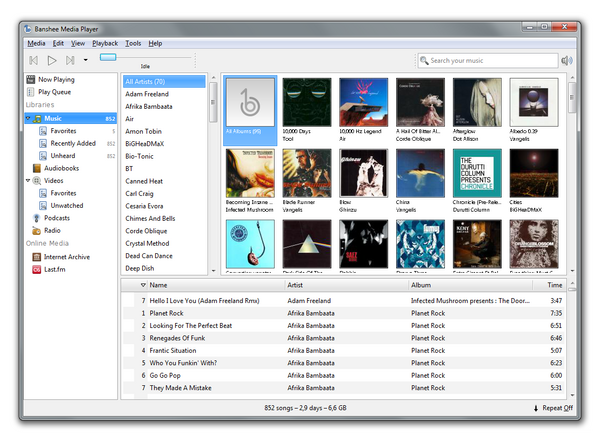Click the volume speaker icon

click(567, 60)
